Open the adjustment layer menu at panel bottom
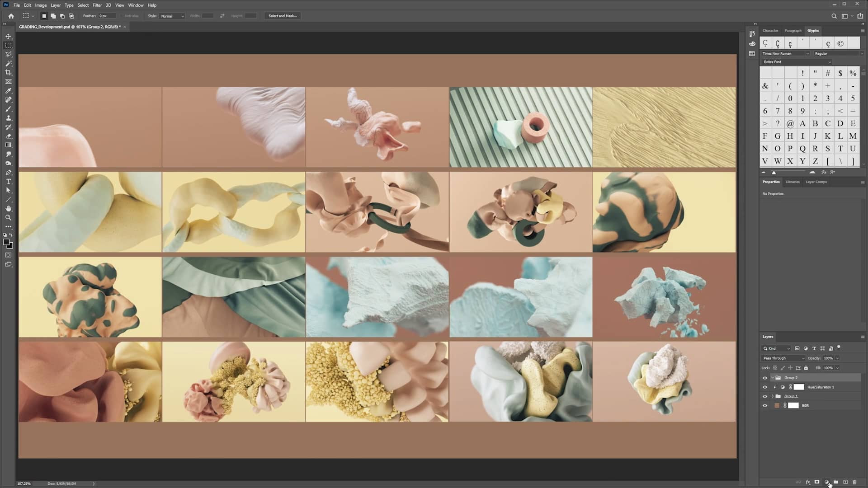Image resolution: width=868 pixels, height=488 pixels. tap(827, 482)
